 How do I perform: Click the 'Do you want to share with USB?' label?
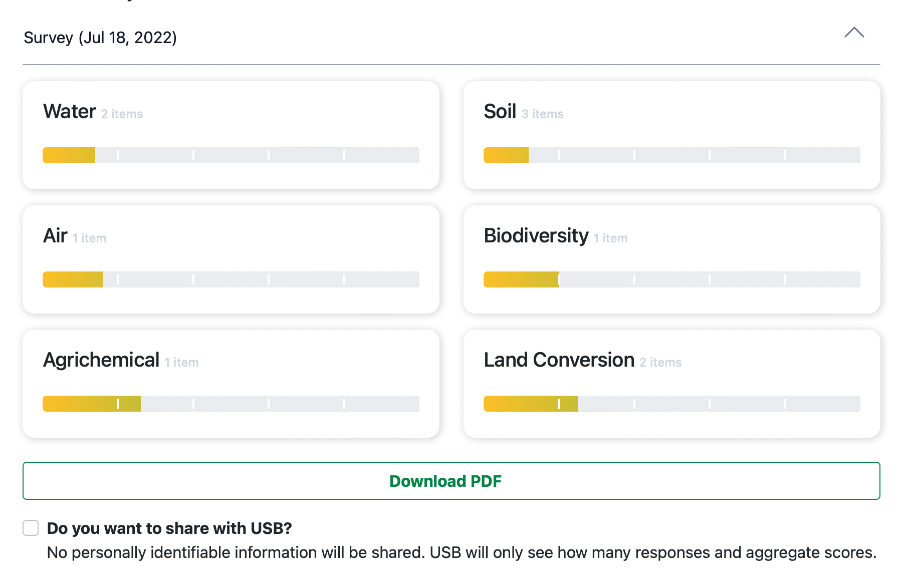[169, 528]
